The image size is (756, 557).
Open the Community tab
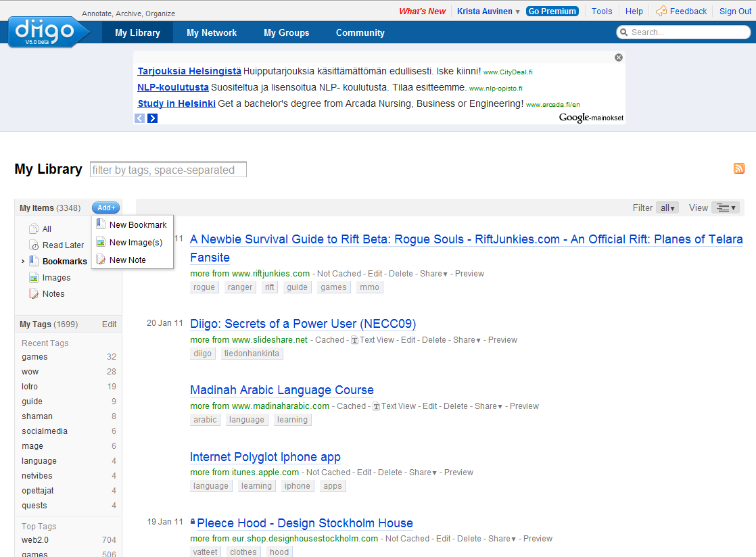pyautogui.click(x=360, y=32)
